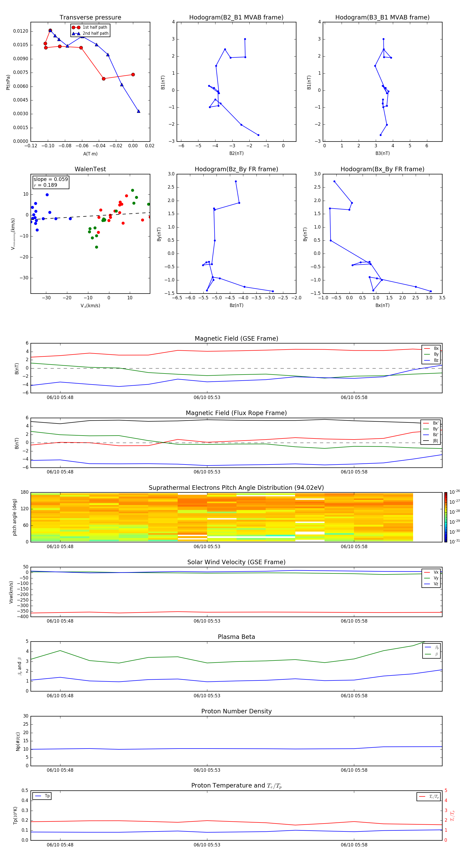Viewport: 473px width, 868px height.
Task: Click the 'Hodogram(B3_B1 MVAB frame)' title
Action: [382, 18]
